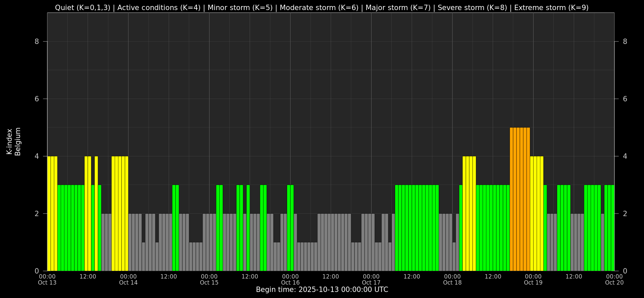Select the "Major storm (K=7)" legend label
Image resolution: width=644 pixels, height=298 pixels.
click(x=398, y=8)
